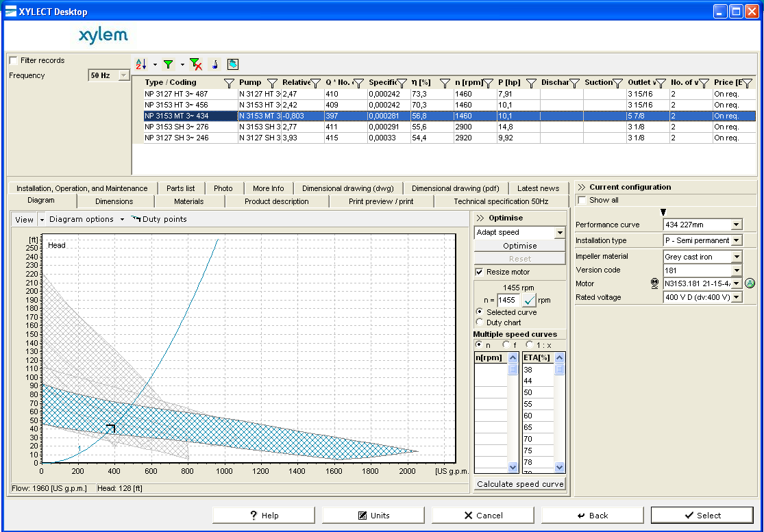Click the Units button
764x532 pixels.
point(373,516)
